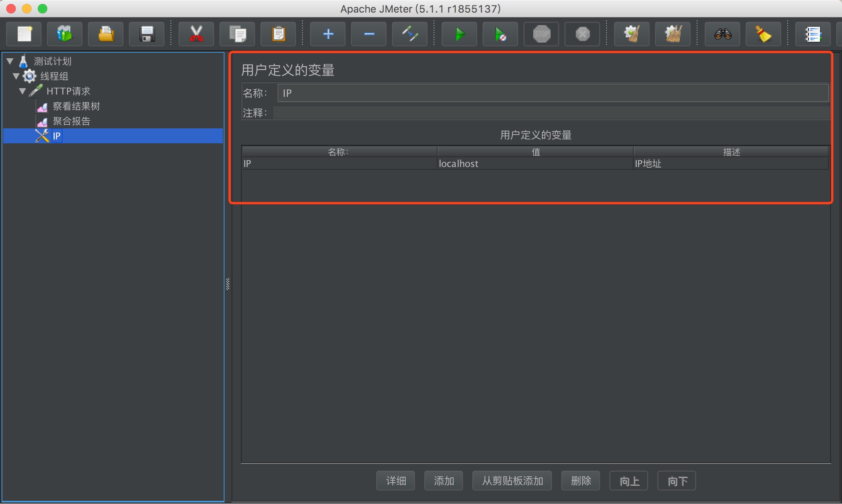Open the Function Helper list icon
The image size is (842, 504).
click(813, 34)
